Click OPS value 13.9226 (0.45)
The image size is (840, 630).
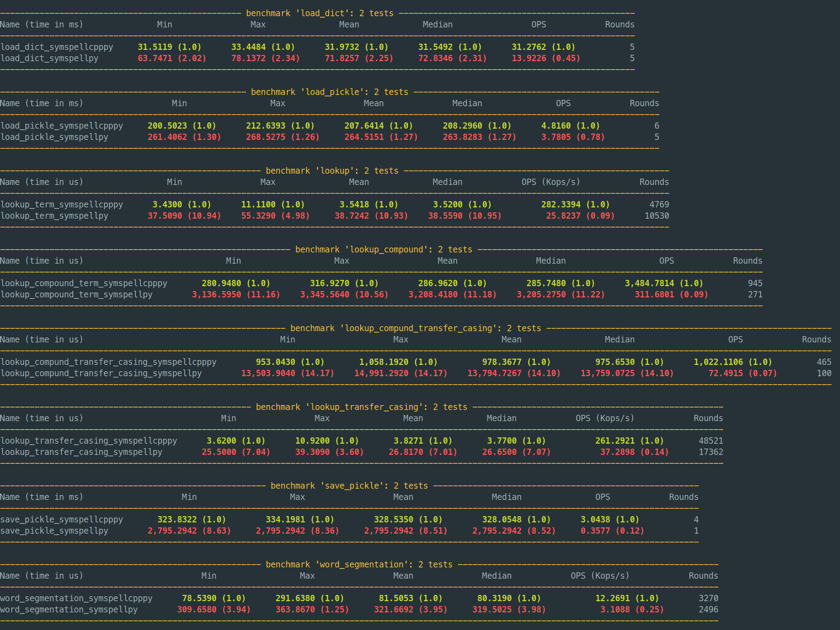(546, 58)
